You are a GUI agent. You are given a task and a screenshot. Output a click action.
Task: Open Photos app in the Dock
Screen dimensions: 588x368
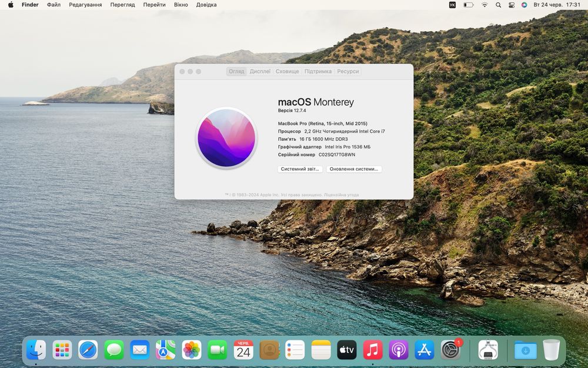tap(191, 350)
